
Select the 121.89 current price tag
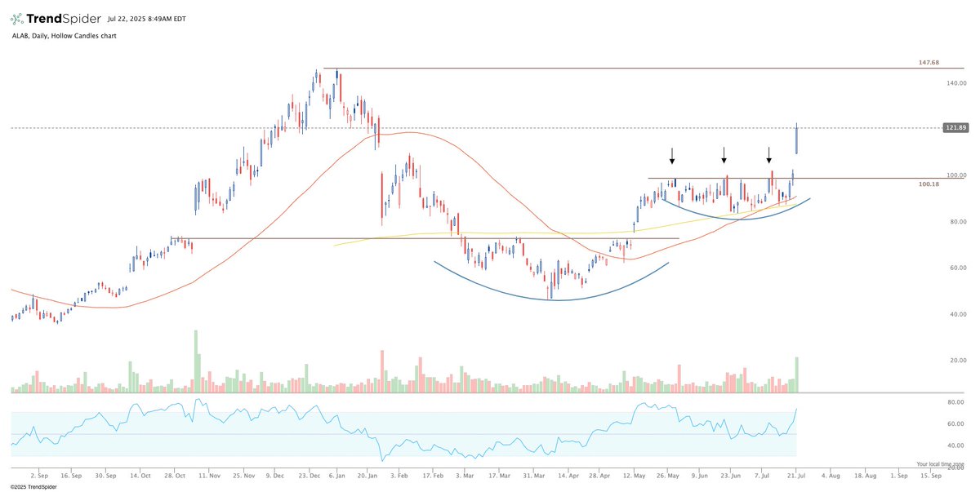coord(955,128)
